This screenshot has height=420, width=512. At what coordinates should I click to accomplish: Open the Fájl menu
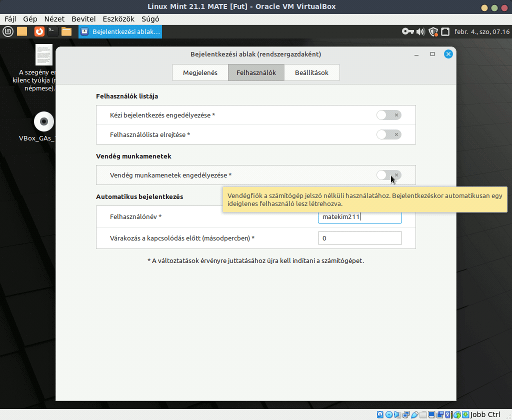(10, 19)
